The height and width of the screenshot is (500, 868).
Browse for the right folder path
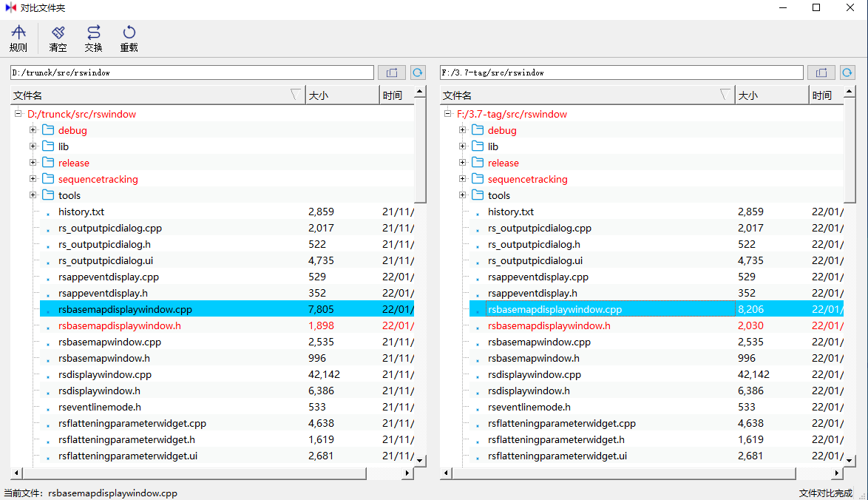coord(821,72)
